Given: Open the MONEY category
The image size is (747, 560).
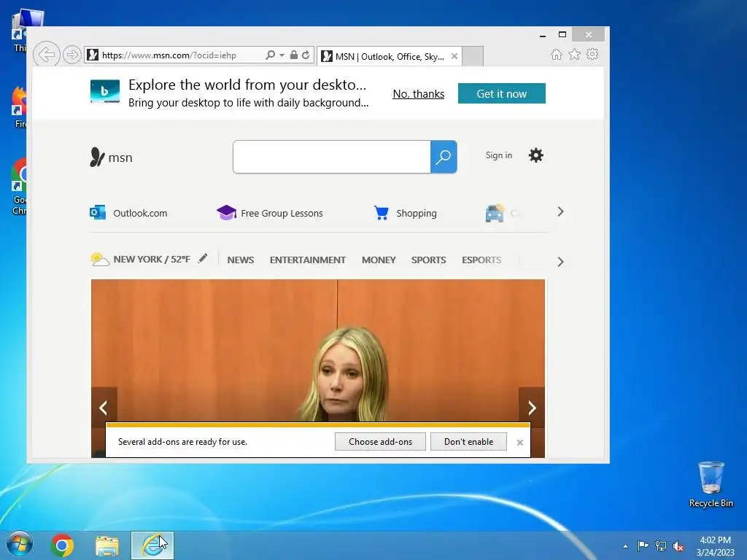Looking at the screenshot, I should (x=379, y=260).
